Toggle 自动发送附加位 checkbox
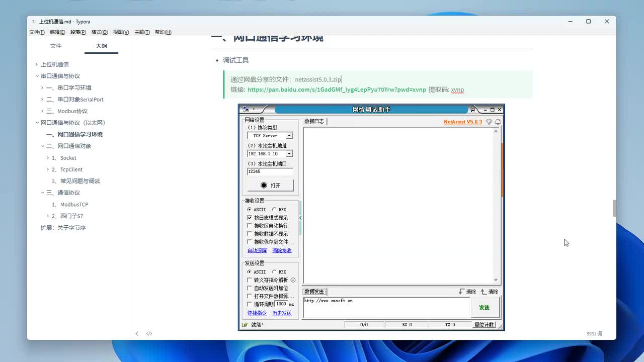Screen dimensions: 644x362 click(250, 288)
